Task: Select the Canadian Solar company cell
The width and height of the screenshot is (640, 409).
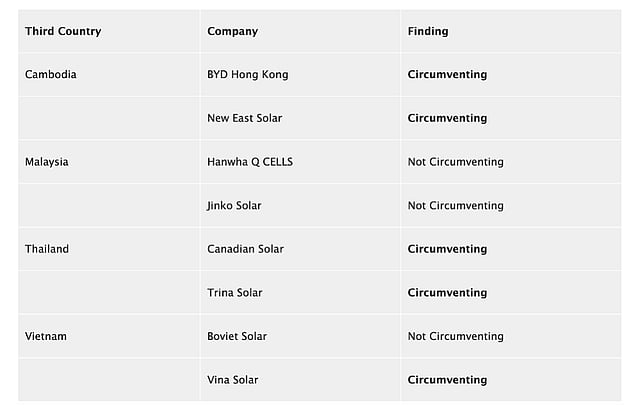Action: coord(246,249)
